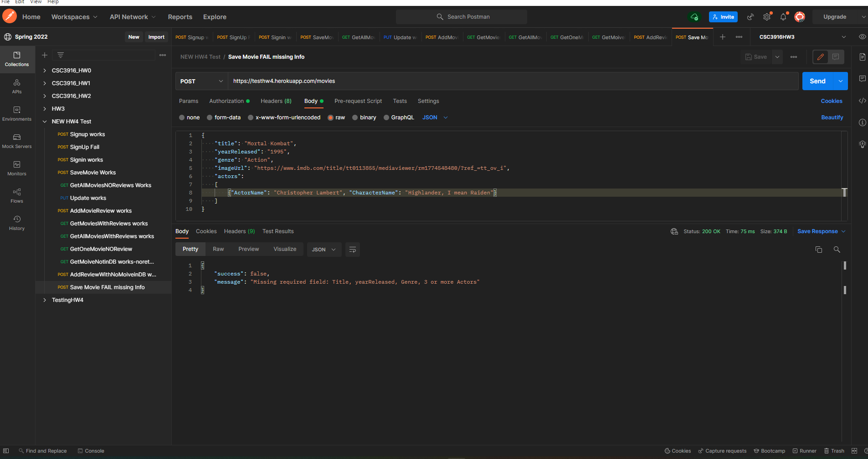Viewport: 868px width, 459px height.
Task: Click the Beautify link
Action: pos(832,117)
